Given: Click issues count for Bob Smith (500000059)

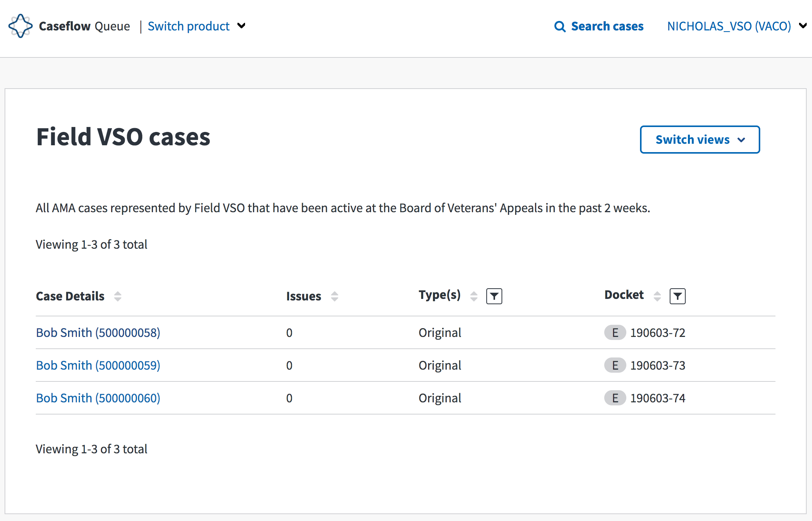Looking at the screenshot, I should click(x=289, y=365).
